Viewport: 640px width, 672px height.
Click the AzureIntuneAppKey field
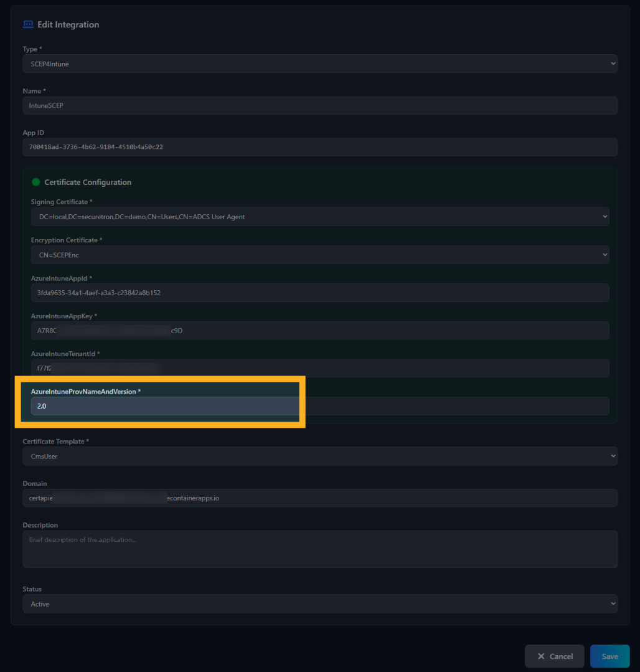320,330
